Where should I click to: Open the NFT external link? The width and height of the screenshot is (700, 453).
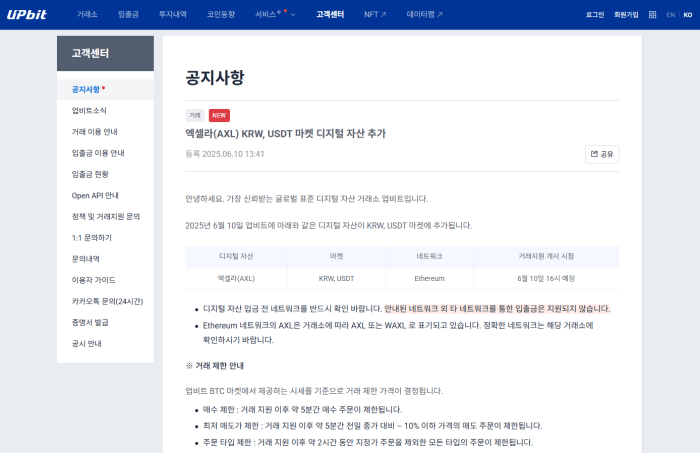tap(375, 14)
